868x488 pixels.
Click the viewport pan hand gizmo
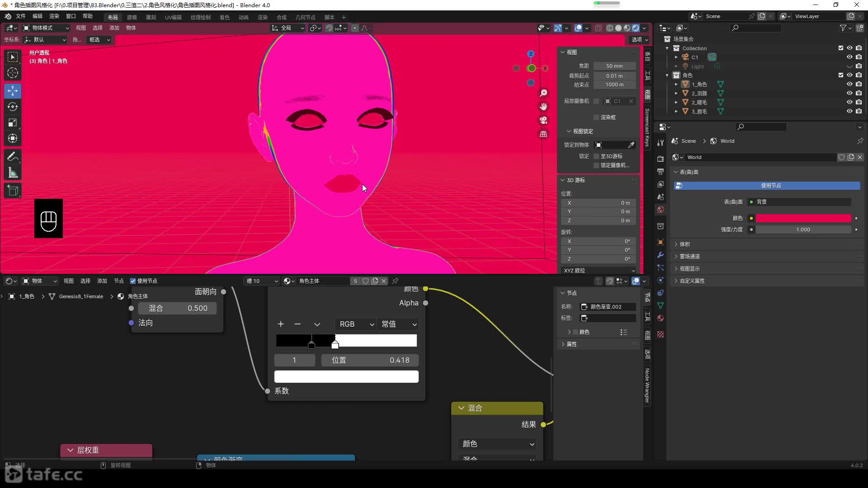[543, 107]
